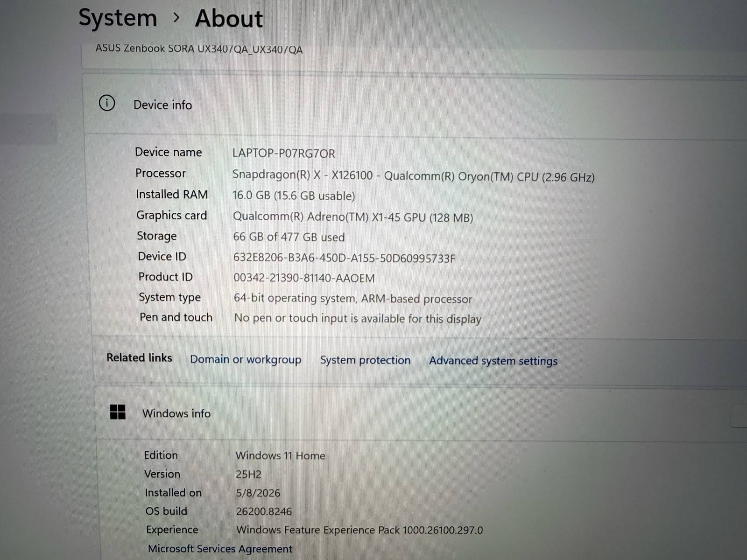Select the 64-bit operating system type value

(353, 298)
